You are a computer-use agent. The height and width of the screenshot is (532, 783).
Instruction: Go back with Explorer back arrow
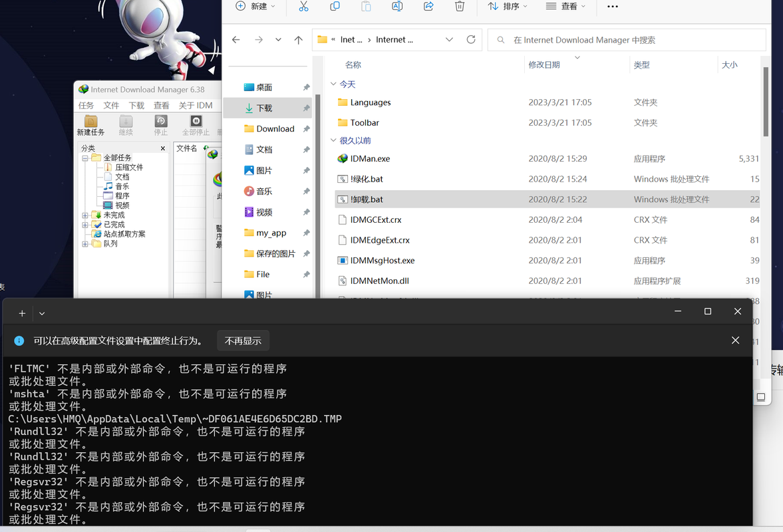click(236, 40)
